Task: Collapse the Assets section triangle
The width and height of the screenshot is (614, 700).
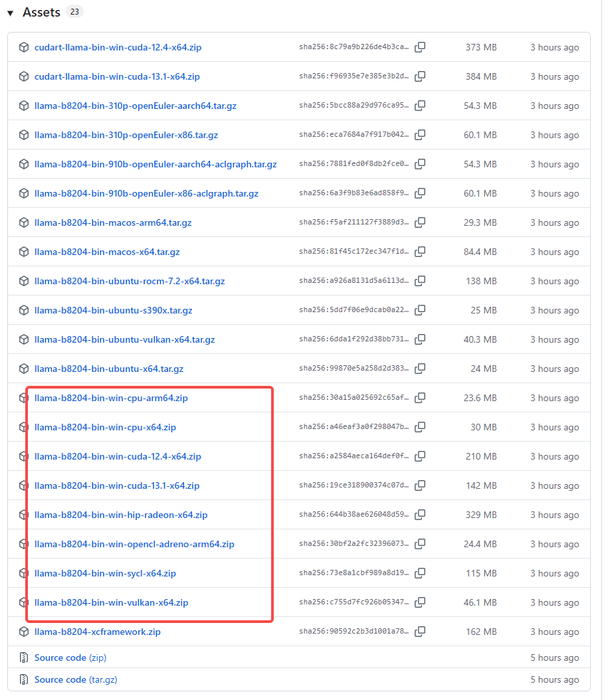Action: (x=11, y=13)
